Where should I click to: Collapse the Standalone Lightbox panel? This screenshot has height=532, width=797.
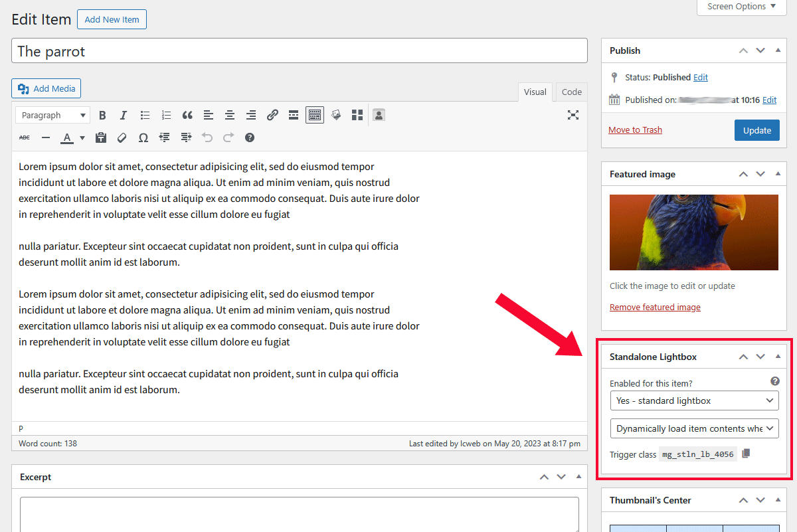click(778, 357)
